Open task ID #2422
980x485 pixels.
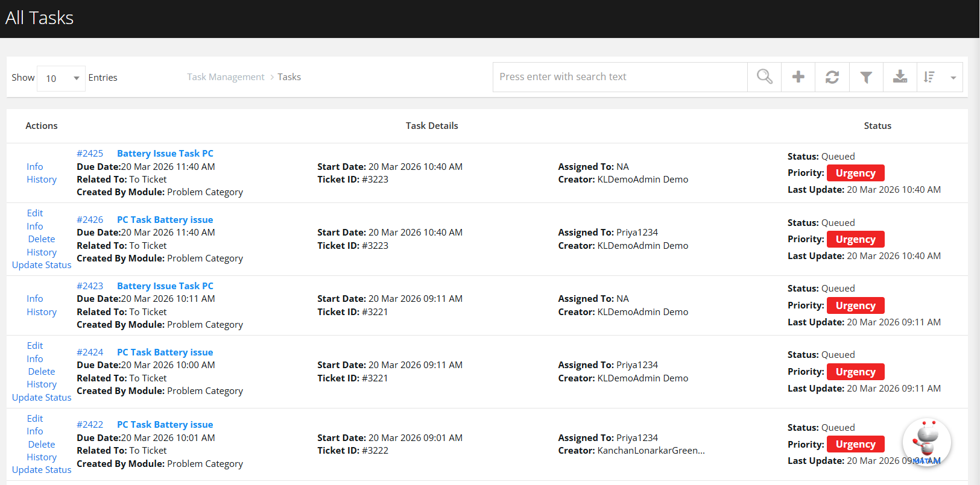pos(90,425)
